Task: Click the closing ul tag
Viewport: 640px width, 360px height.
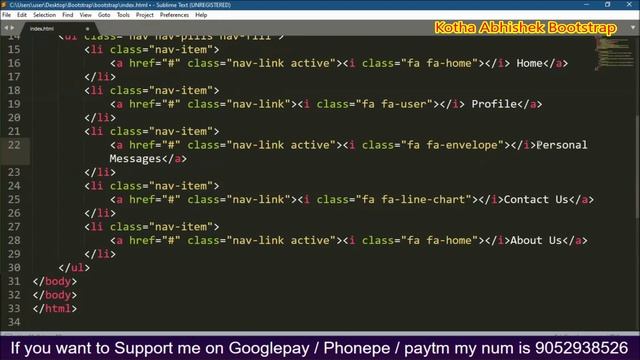Action: (74, 268)
